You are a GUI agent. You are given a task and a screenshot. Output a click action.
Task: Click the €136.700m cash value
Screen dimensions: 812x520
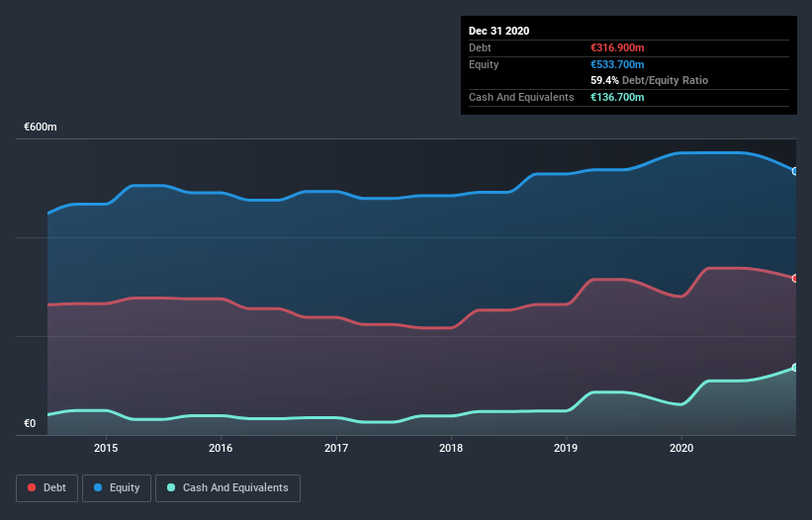click(x=617, y=97)
